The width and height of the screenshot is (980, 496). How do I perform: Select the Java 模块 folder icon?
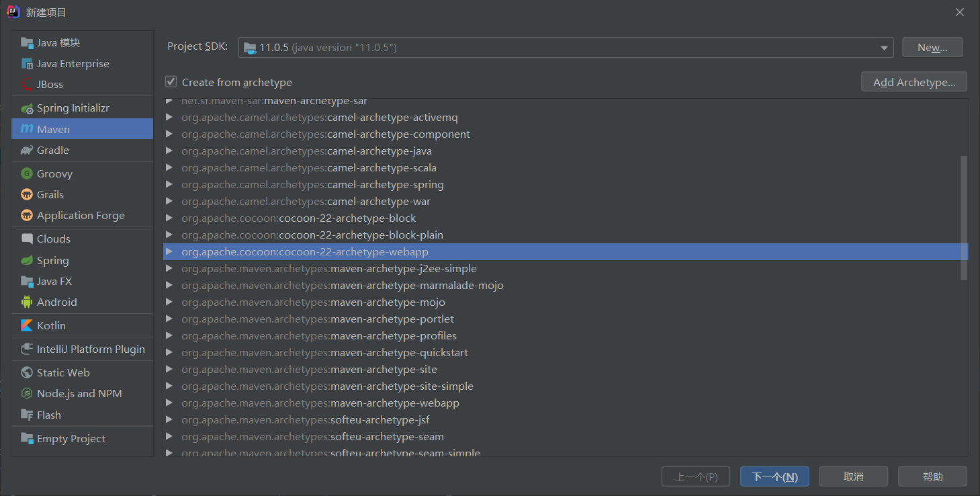(x=27, y=43)
